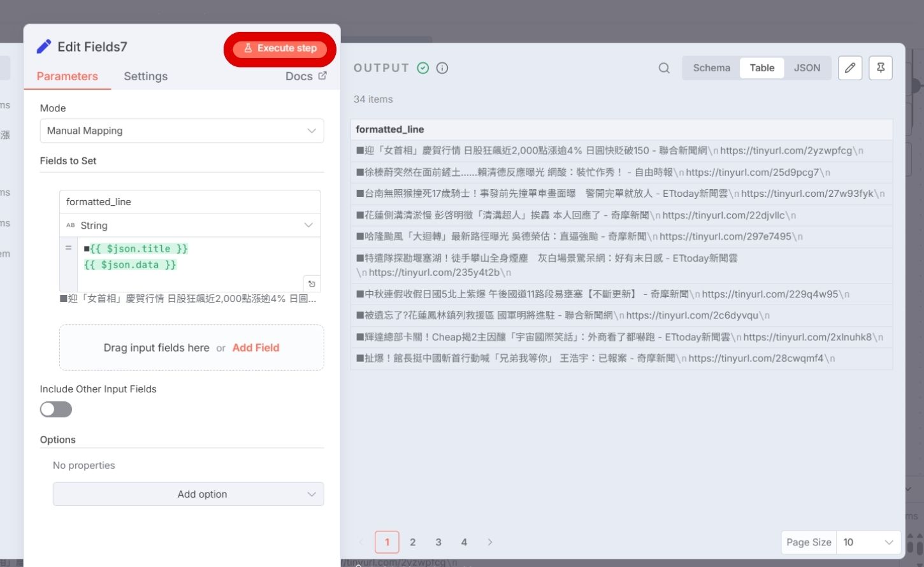Open Docs via the external link icon
Image resolution: width=924 pixels, height=567 pixels.
[322, 76]
